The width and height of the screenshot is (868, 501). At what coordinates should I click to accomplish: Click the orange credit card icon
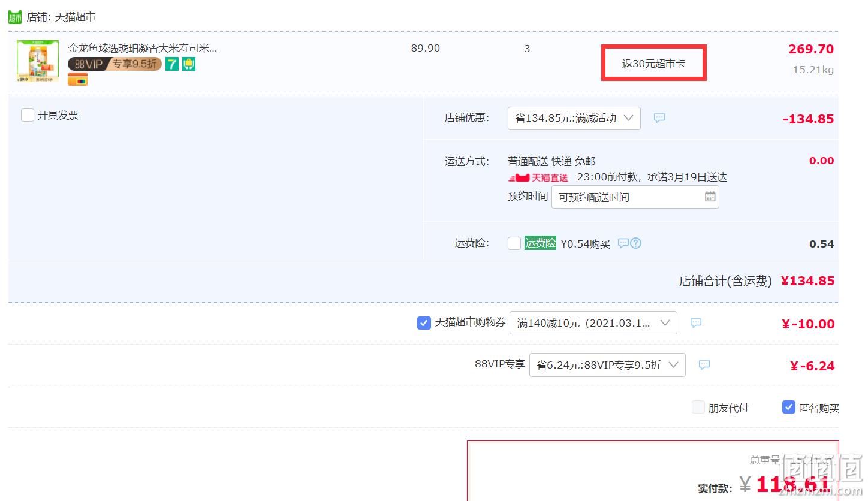click(x=77, y=79)
